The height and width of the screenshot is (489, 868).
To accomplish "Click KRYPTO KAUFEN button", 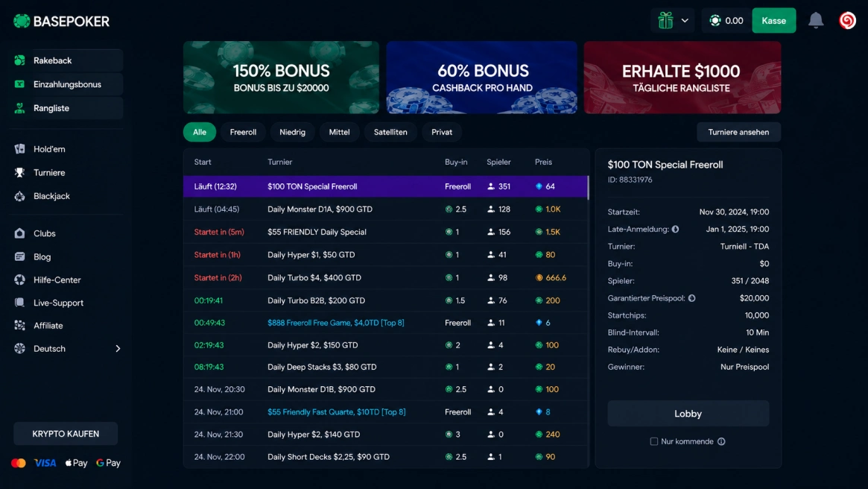I will pos(66,434).
